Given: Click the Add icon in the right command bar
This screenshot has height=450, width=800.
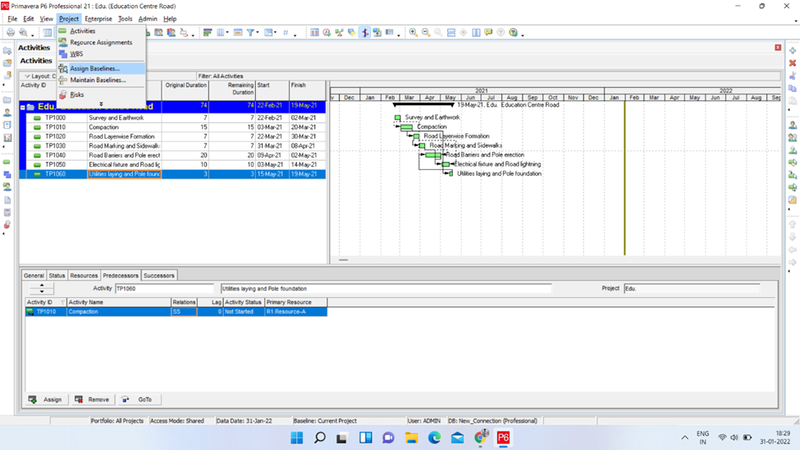Looking at the screenshot, I should pyautogui.click(x=792, y=51).
